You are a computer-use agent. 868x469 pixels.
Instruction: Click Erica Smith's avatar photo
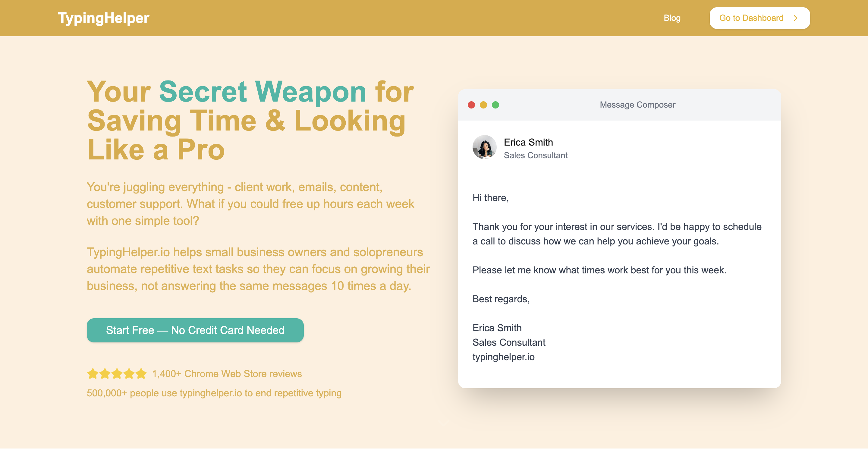[x=485, y=147]
